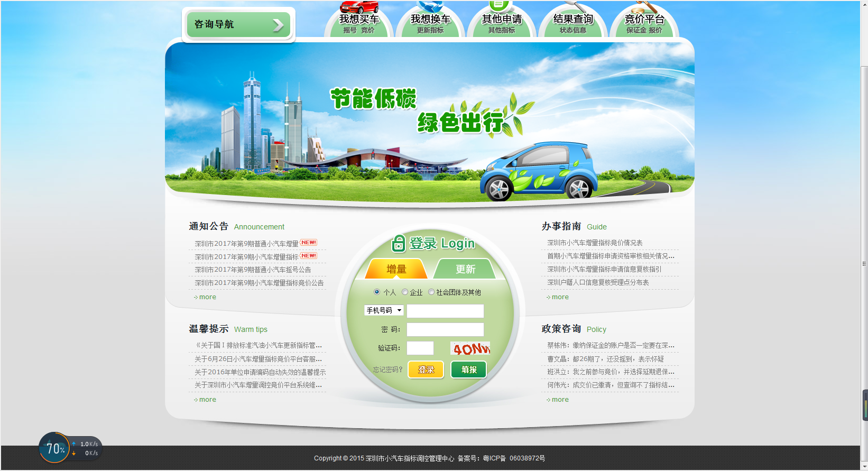Click the 政策咨询 Policy heading
Image resolution: width=868 pixels, height=471 pixels.
574,329
